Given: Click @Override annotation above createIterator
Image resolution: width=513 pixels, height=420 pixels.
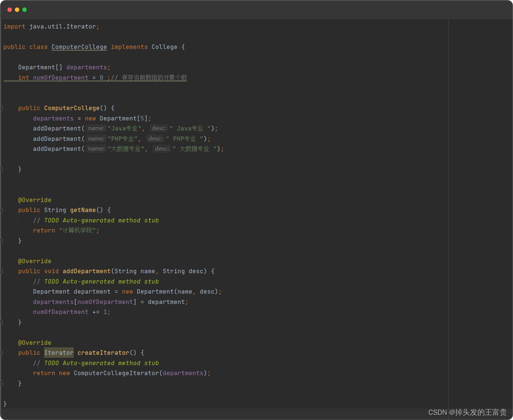Looking at the screenshot, I should click(35, 343).
